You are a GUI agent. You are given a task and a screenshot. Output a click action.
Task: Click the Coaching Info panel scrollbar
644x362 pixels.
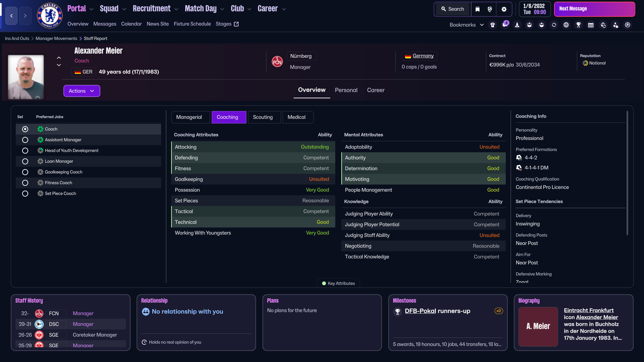(x=627, y=173)
